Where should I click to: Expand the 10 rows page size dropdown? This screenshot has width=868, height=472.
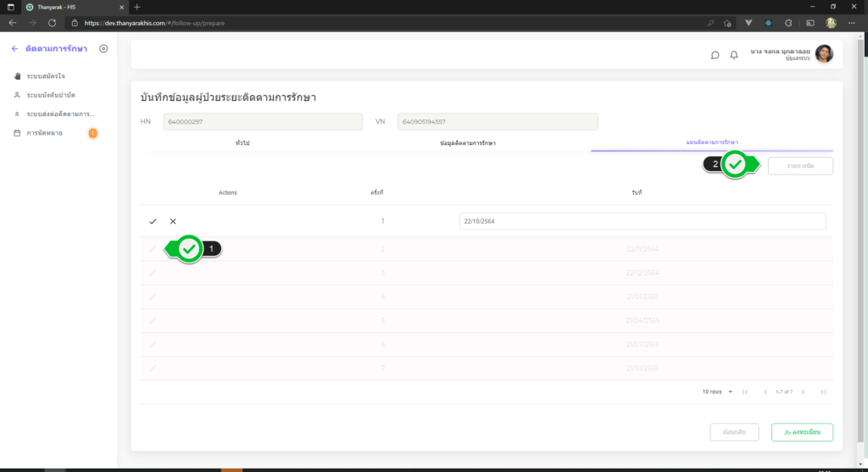tap(717, 391)
